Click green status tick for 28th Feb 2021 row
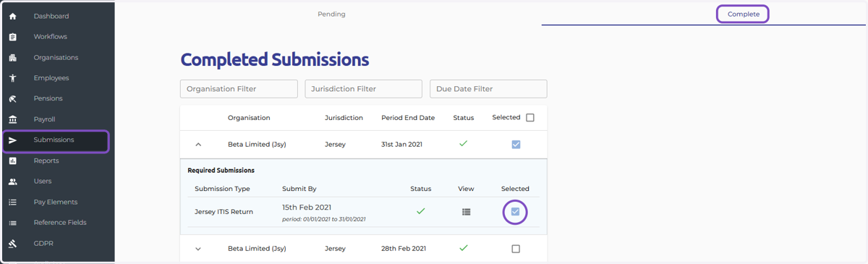 [463, 248]
